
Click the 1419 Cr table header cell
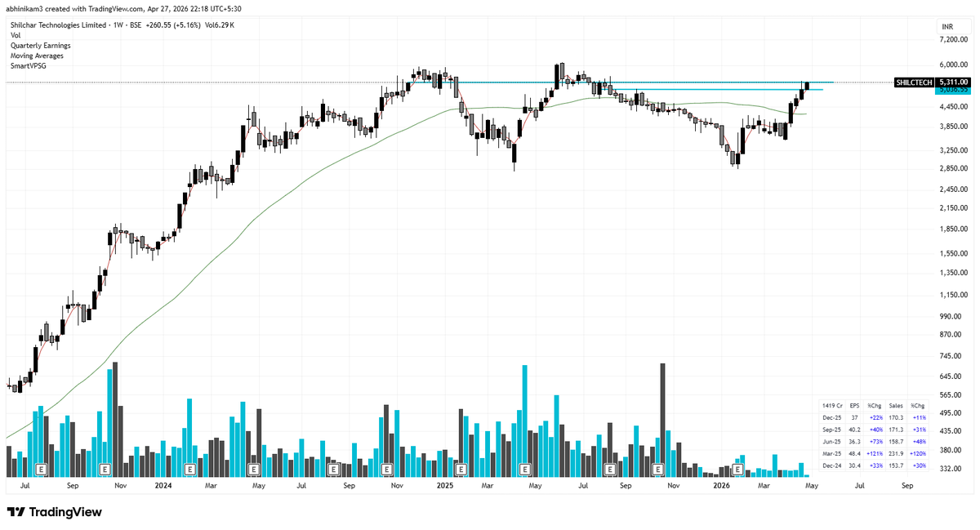pyautogui.click(x=831, y=405)
